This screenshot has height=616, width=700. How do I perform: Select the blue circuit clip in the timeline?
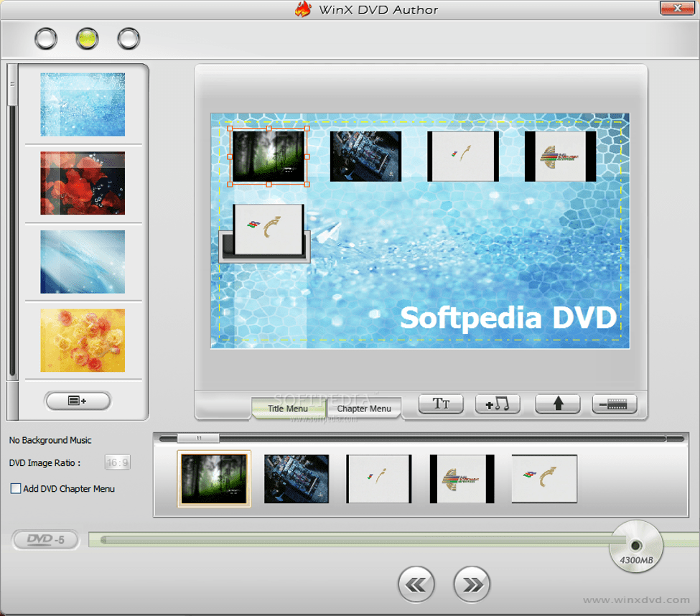[x=297, y=479]
